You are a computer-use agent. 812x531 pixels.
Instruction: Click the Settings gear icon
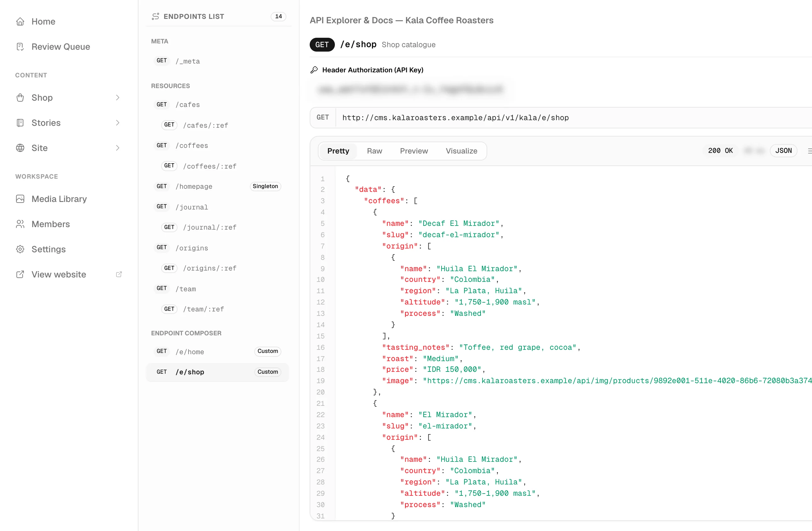(x=20, y=249)
